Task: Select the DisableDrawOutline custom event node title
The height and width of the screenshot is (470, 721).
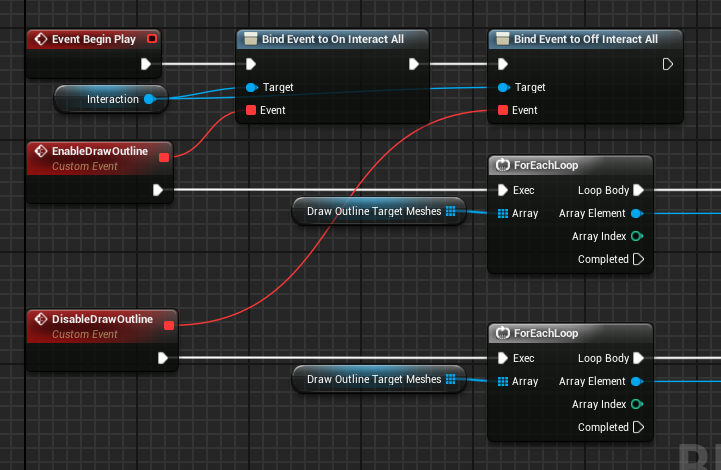Action: click(x=102, y=319)
